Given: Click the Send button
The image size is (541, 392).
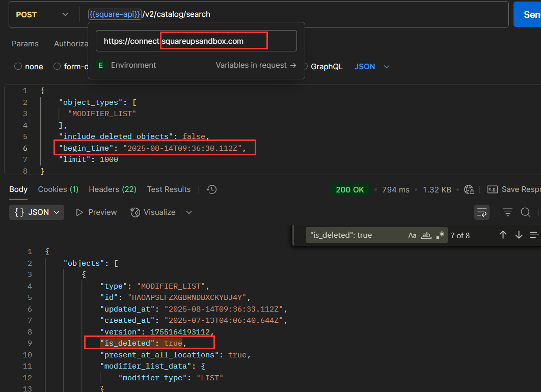Looking at the screenshot, I should (x=528, y=14).
